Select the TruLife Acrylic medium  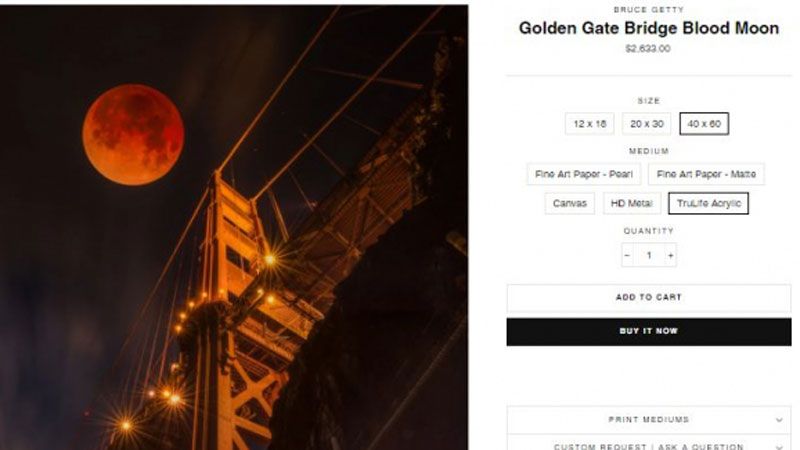tap(709, 203)
